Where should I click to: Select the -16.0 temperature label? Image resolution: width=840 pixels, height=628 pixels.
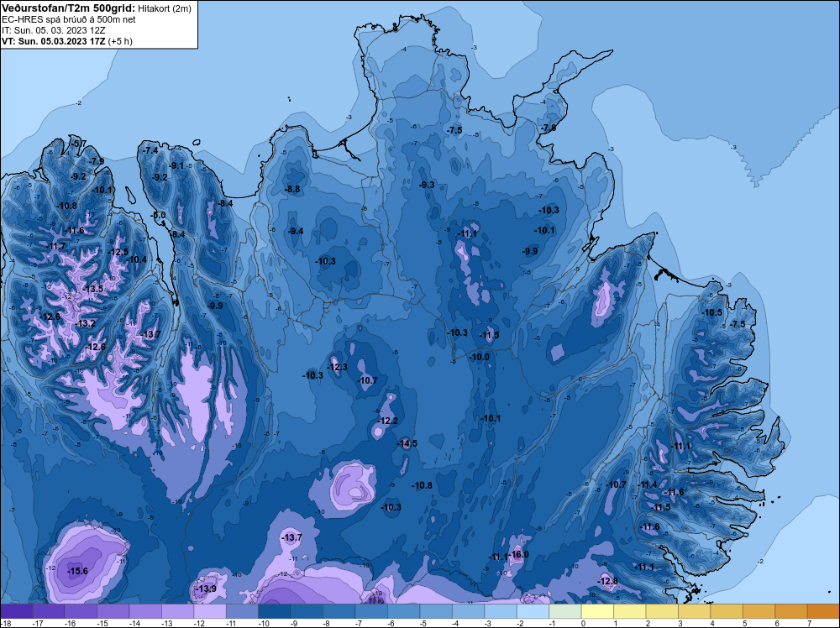click(518, 554)
